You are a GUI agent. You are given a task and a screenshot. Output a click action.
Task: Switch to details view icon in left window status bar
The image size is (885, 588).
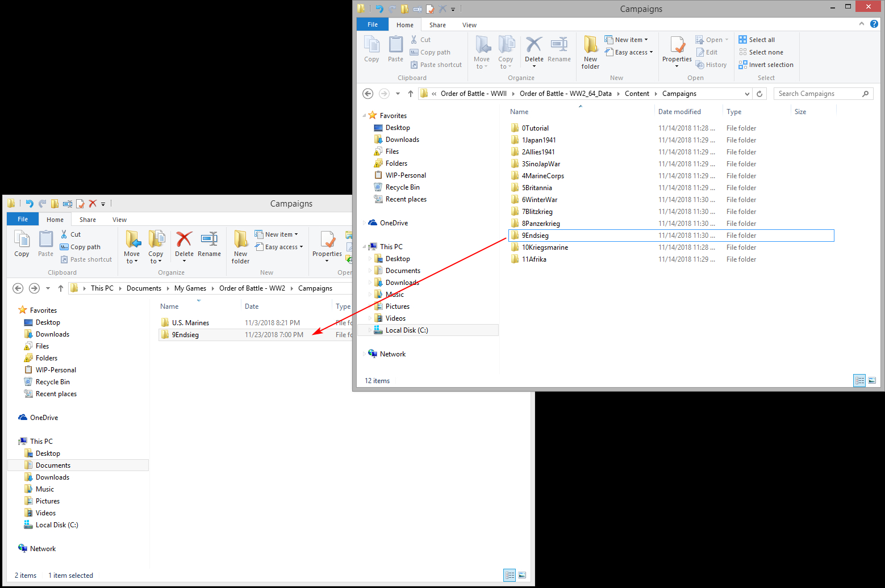pyautogui.click(x=510, y=576)
